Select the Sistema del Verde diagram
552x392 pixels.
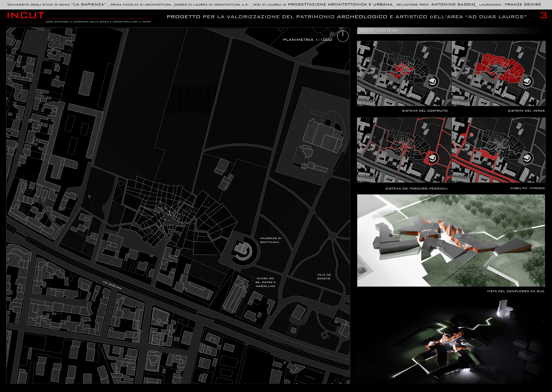[498, 73]
